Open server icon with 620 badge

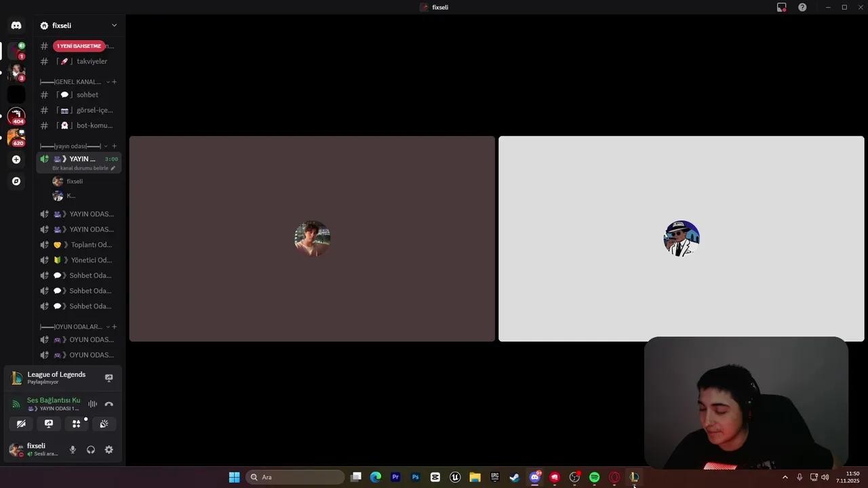pyautogui.click(x=16, y=138)
